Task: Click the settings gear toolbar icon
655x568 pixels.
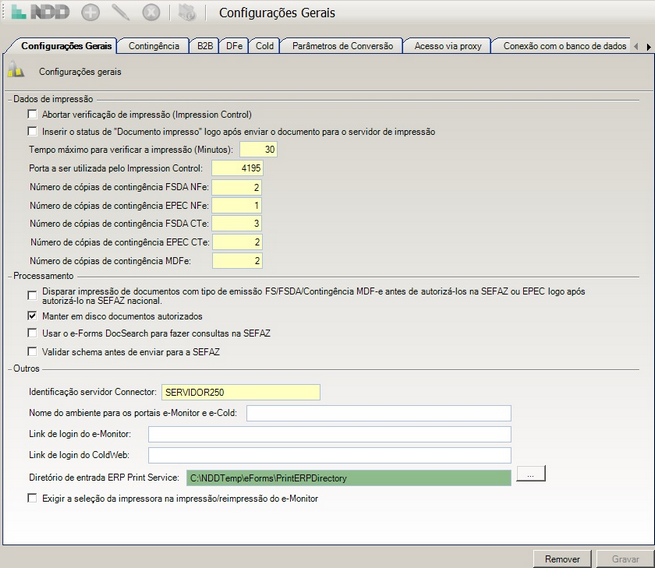Action: 187,13
